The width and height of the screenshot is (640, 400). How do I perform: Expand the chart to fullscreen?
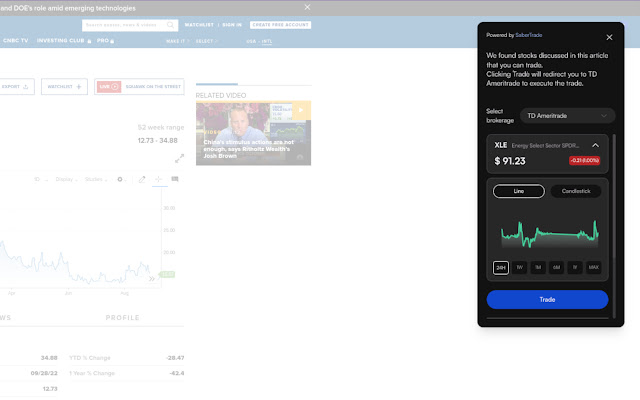179,157
